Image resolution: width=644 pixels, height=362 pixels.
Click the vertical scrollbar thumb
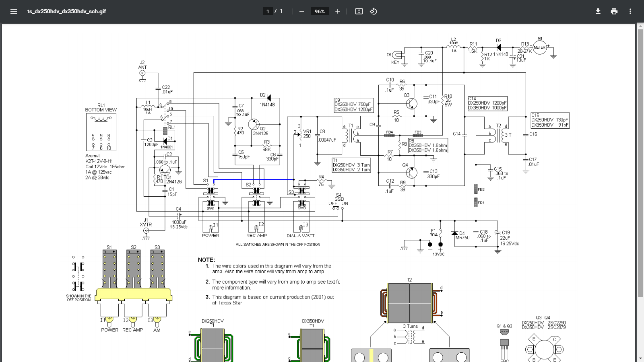coord(640,161)
